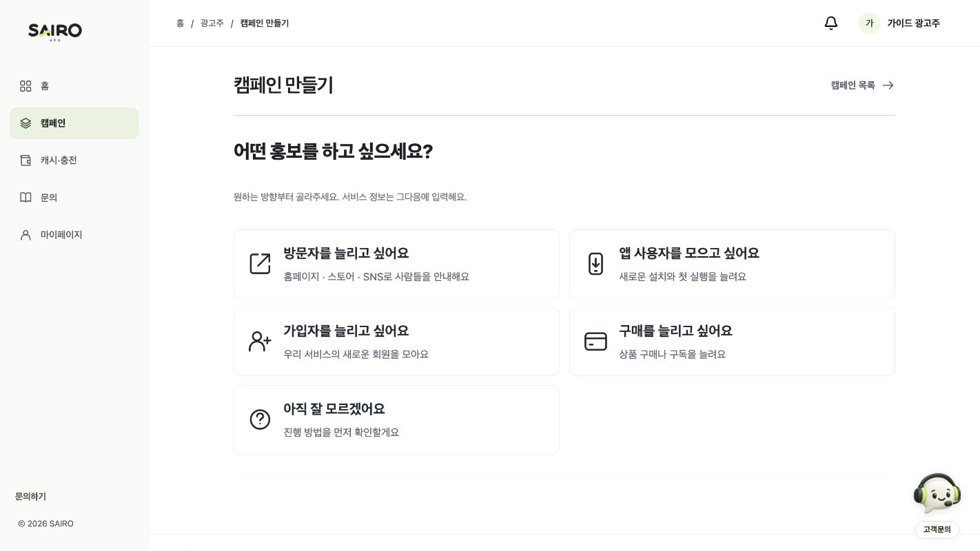Choose 아직 잘 모르겠어요 option

point(396,419)
